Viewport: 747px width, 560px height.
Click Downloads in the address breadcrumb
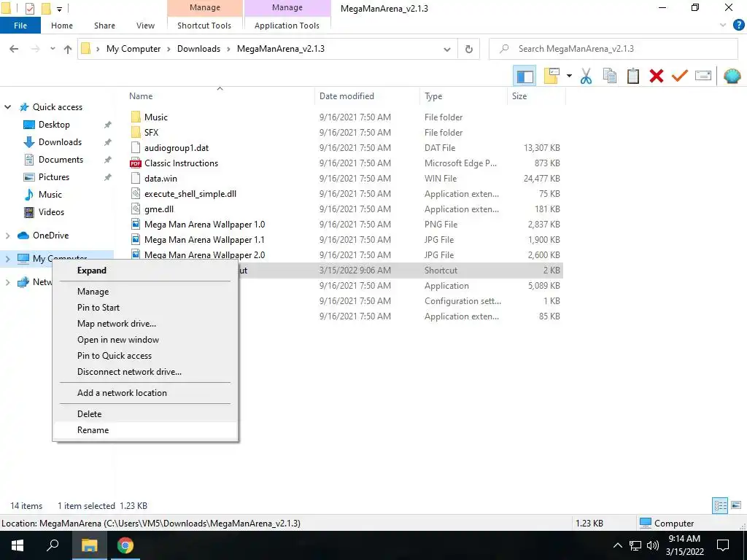tap(198, 49)
